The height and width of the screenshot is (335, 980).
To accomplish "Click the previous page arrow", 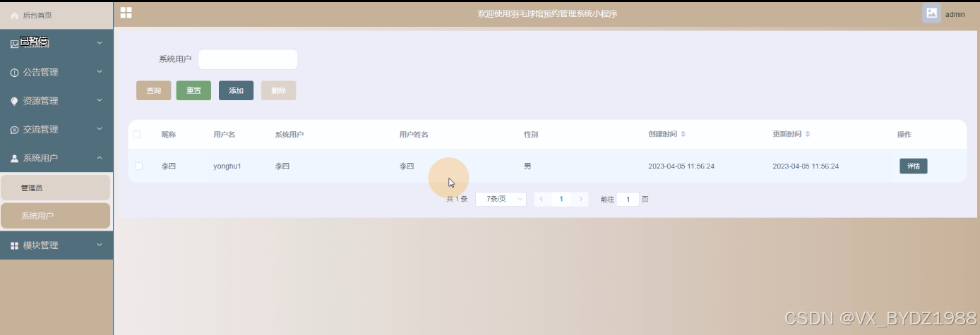I will pos(542,199).
